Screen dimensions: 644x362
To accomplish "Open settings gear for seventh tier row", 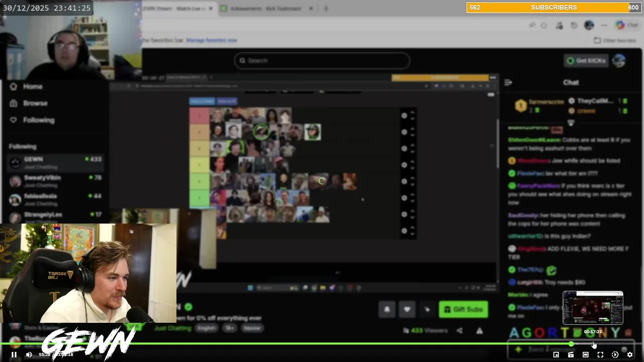I will pyautogui.click(x=404, y=215).
